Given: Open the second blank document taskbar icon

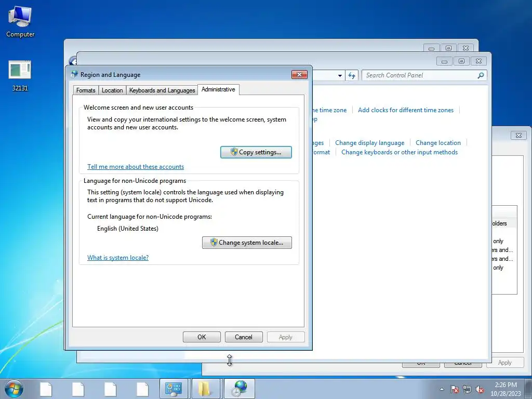Looking at the screenshot, I should coord(78,389).
